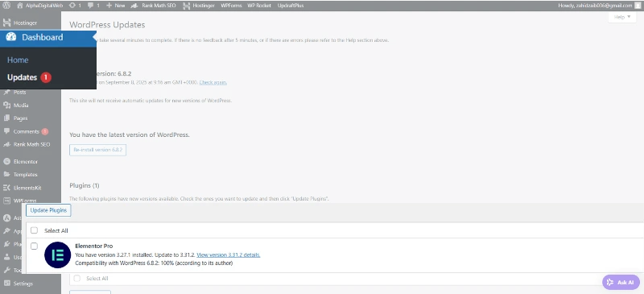Image resolution: width=644 pixels, height=294 pixels.
Task: Open the AlphaDigitalWeb home icon
Action: click(19, 6)
